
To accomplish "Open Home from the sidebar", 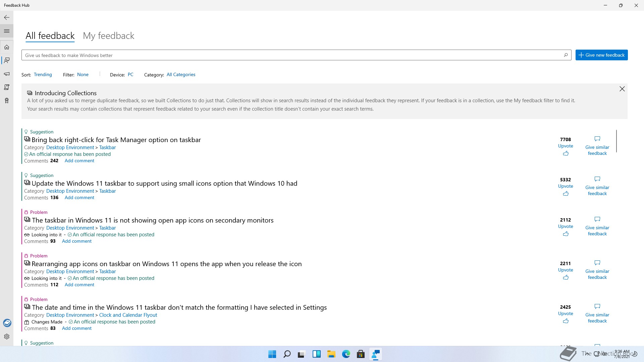I will click(7, 47).
